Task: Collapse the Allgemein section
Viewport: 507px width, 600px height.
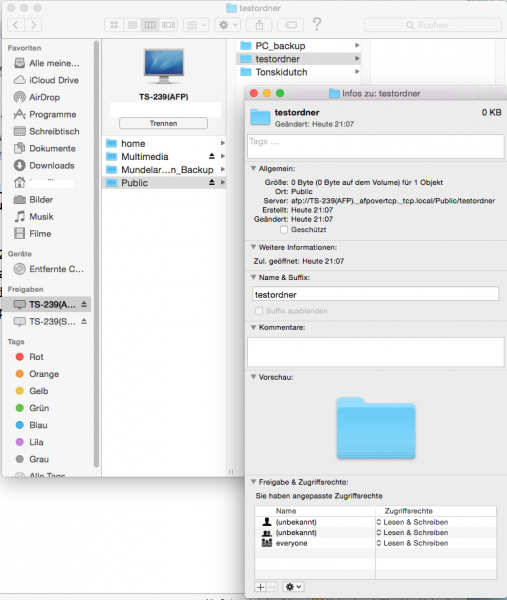Action: (253, 168)
